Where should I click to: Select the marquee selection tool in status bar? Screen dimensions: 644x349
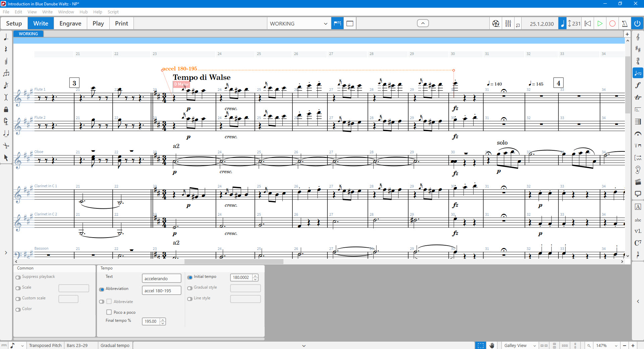[x=481, y=345]
